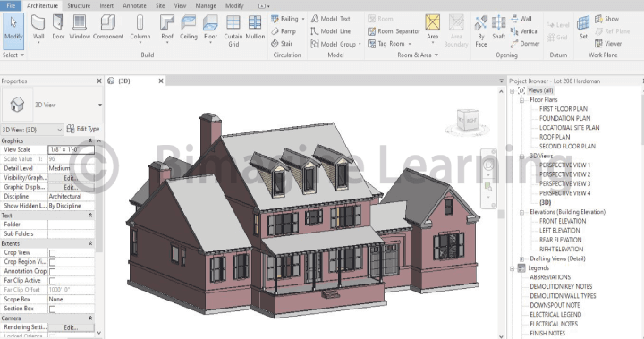Choose the Window tool
Image resolution: width=644 pixels, height=339 pixels.
click(x=80, y=28)
